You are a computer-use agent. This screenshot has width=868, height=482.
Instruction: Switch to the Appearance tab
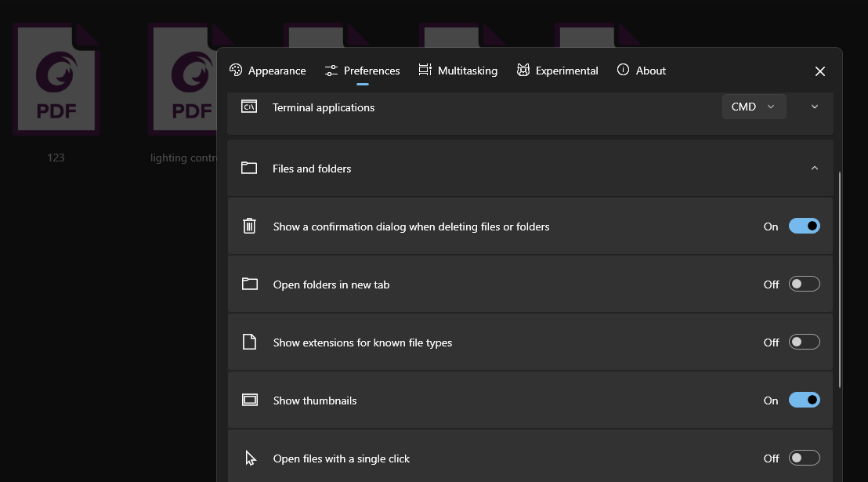267,71
